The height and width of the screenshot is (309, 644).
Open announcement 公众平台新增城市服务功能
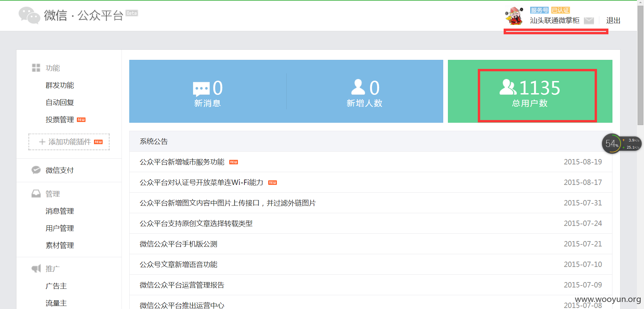[182, 162]
